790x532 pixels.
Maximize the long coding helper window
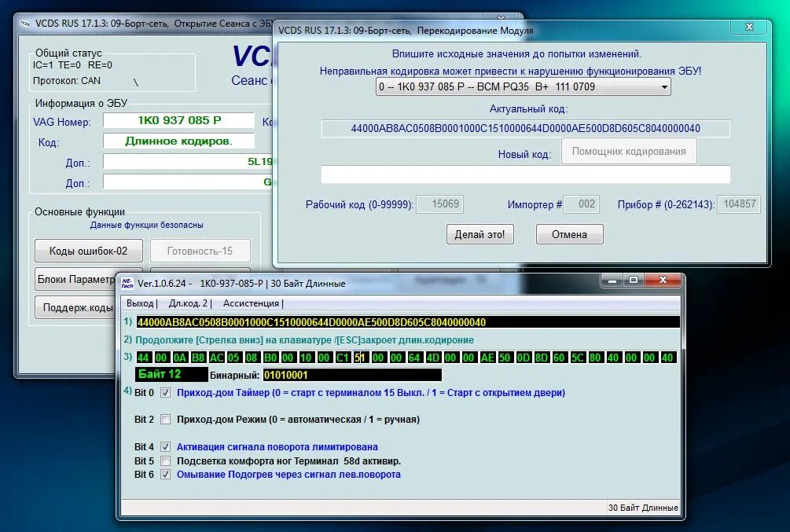click(634, 280)
